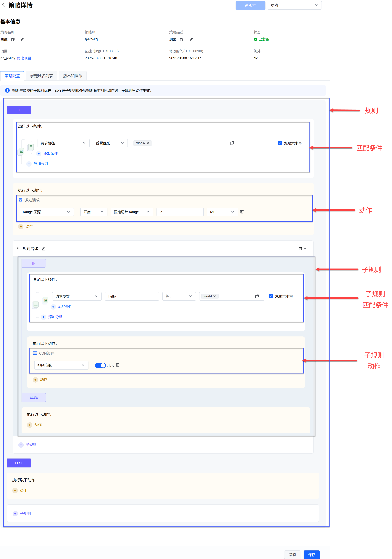Click the back arrow beside 策略详情
Viewport: 392px width, 559px height.
(x=3, y=5)
